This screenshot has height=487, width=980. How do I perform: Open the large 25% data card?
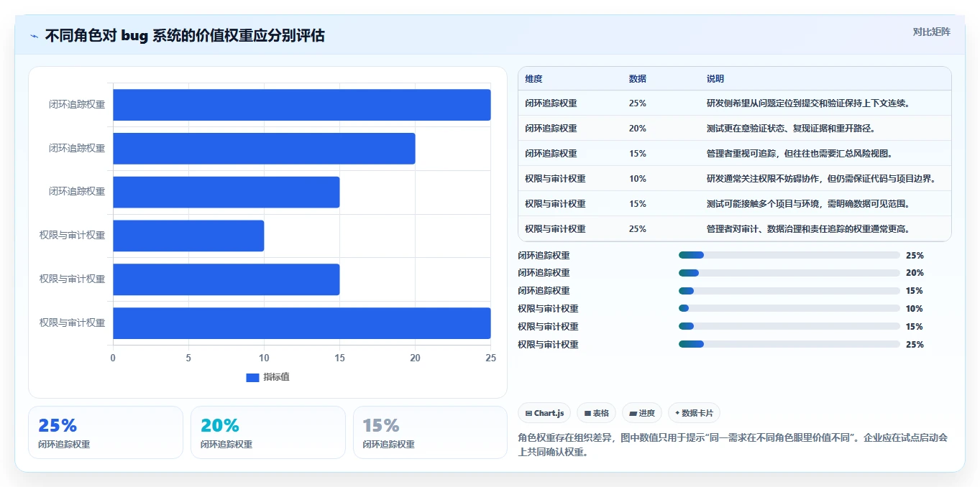point(106,432)
